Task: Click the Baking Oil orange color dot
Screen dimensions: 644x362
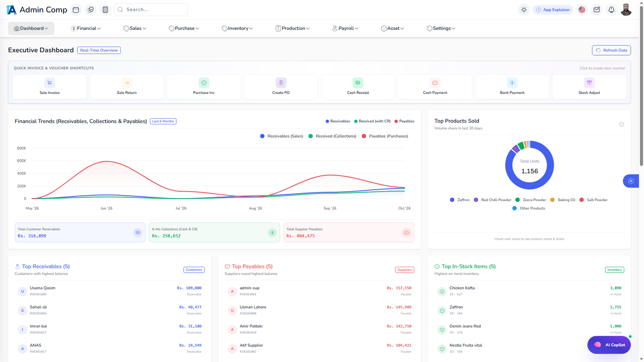Action: pos(553,200)
